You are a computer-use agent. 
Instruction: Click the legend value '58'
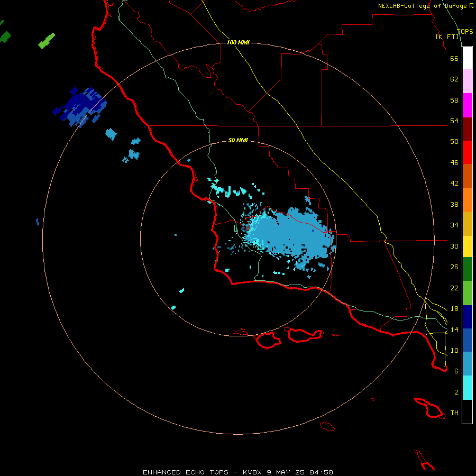tap(454, 100)
